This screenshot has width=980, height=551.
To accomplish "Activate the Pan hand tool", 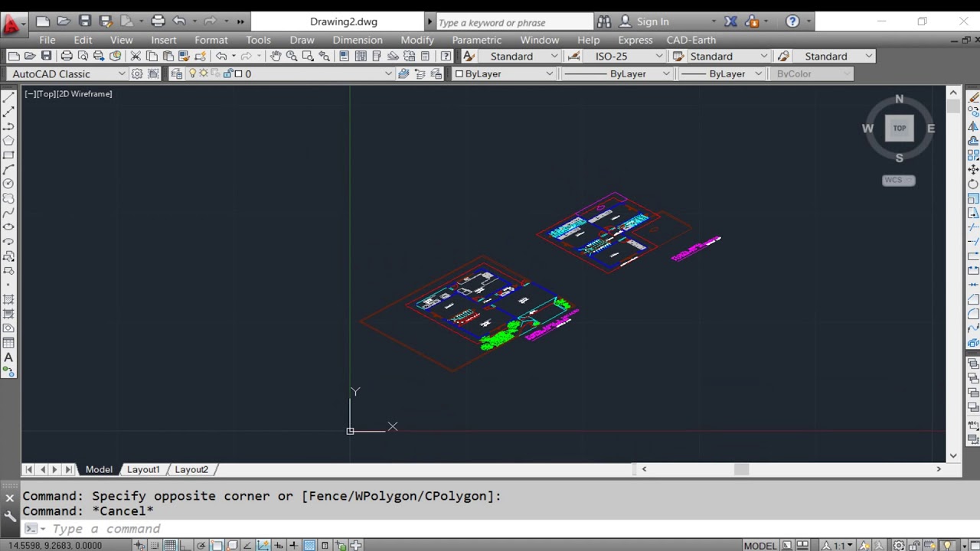I will click(276, 56).
